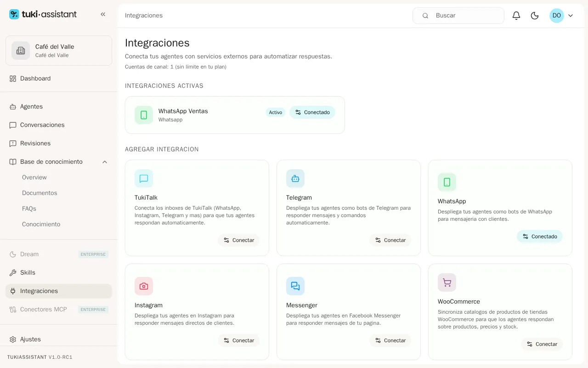Click the TUKIASSISTANT V1.0-RC1 version label
The width and height of the screenshot is (588, 368).
[40, 357]
